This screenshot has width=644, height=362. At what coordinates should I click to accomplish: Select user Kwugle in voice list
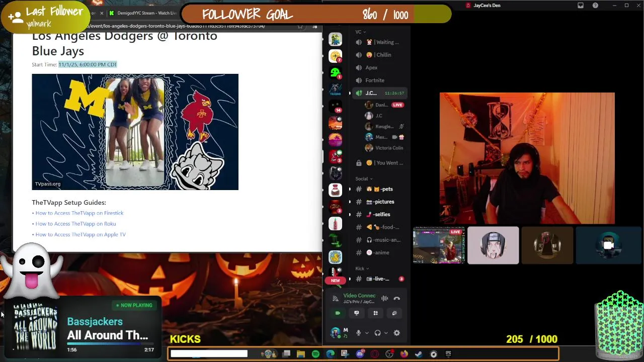[385, 126]
